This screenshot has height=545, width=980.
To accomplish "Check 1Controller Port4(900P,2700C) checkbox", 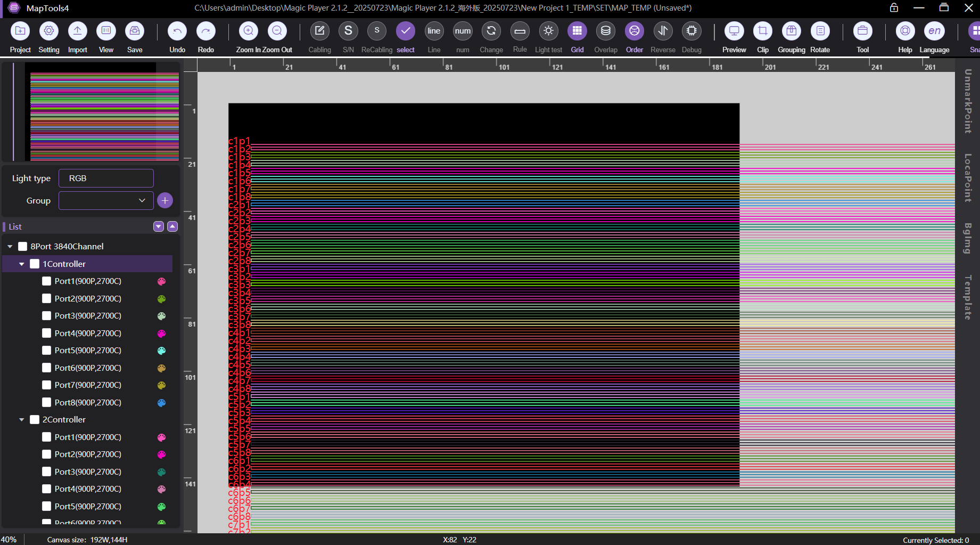I will 47,333.
